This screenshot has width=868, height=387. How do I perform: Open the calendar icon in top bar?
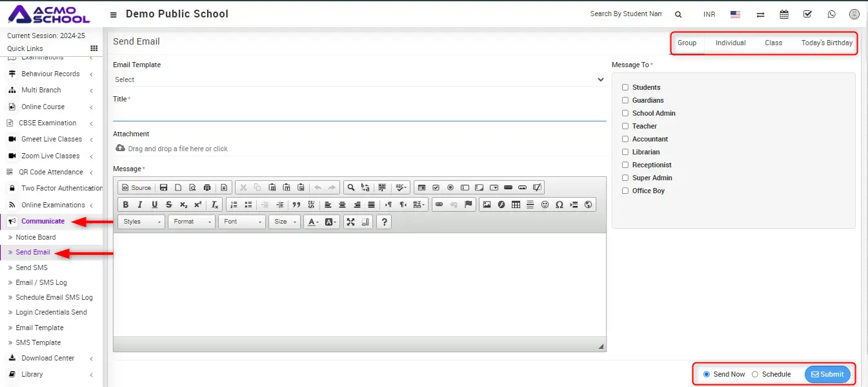[784, 14]
